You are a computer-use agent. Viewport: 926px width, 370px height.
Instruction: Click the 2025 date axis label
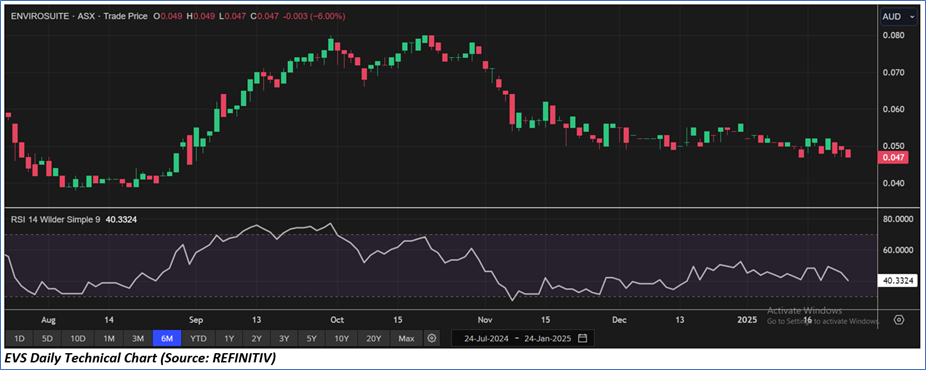(x=747, y=320)
